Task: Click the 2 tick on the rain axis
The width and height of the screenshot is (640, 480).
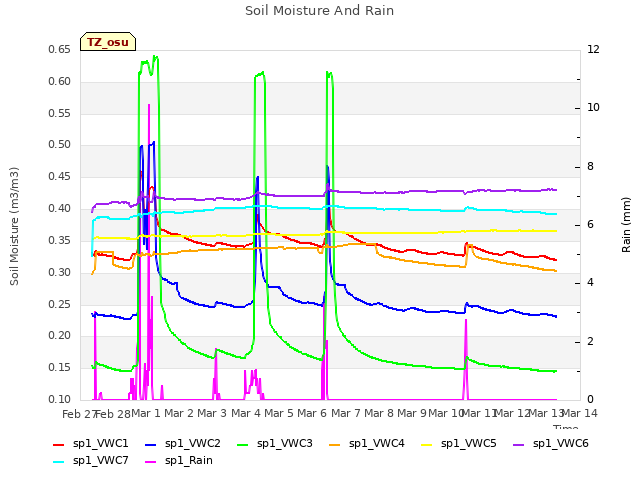Action: 591,342
